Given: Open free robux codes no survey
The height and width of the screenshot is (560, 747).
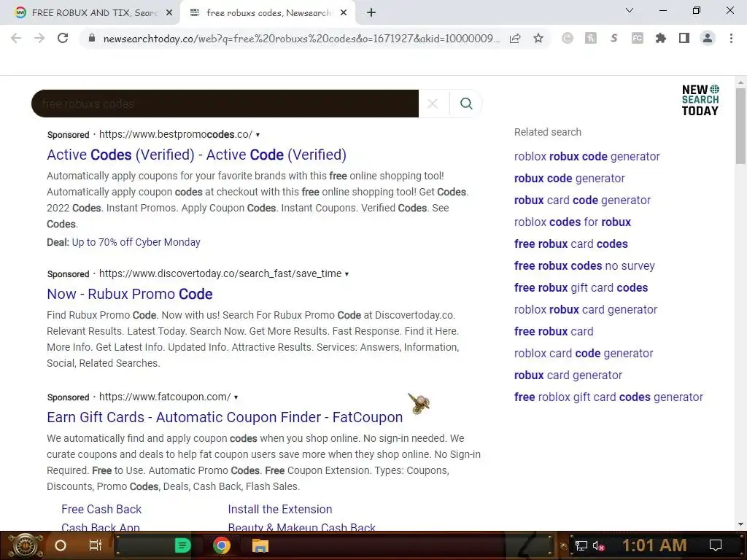Looking at the screenshot, I should [x=584, y=265].
